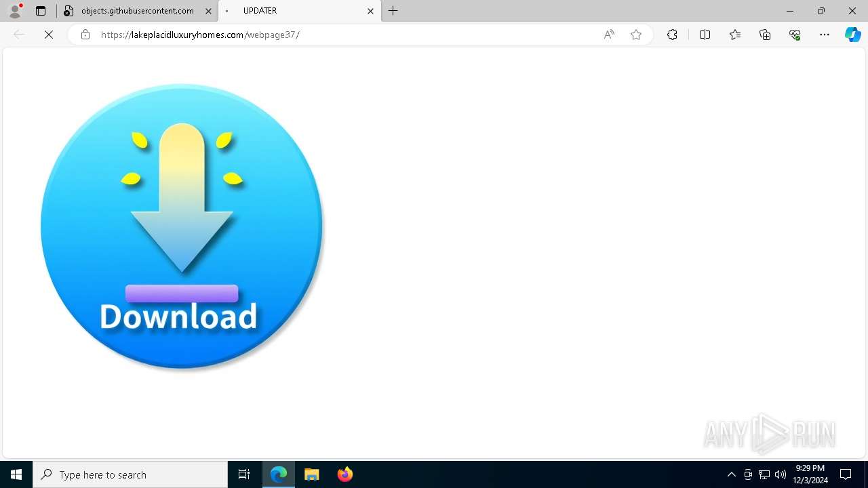Open the tab actions menu icon
This screenshot has width=868, height=488.
(41, 11)
